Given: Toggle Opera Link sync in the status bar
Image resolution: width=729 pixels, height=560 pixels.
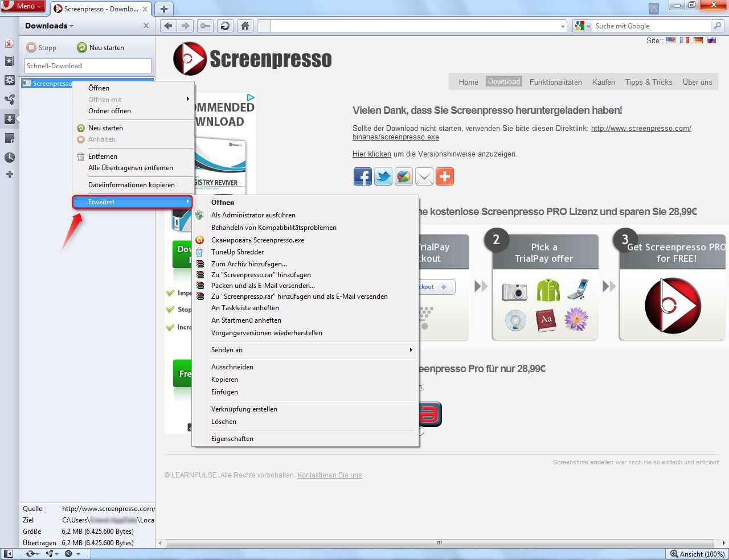Looking at the screenshot, I should [31, 553].
